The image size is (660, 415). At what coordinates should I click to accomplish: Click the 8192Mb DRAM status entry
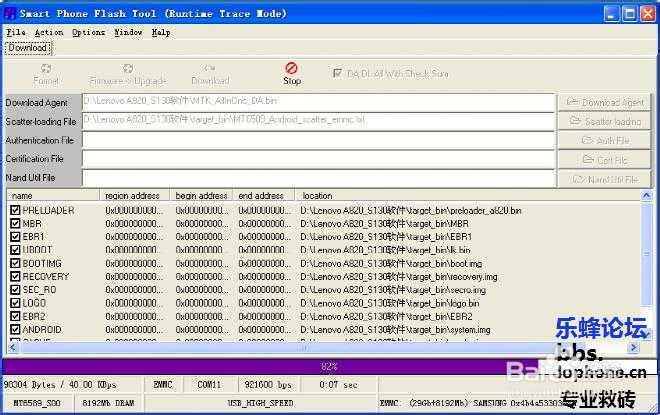point(108,403)
